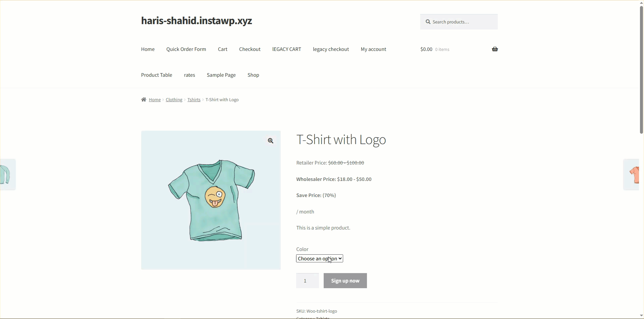Click the Sign up now button
This screenshot has width=644, height=319.
point(345,281)
